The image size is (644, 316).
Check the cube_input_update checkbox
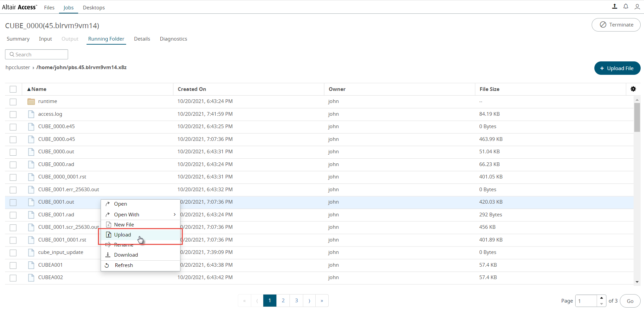(x=13, y=253)
